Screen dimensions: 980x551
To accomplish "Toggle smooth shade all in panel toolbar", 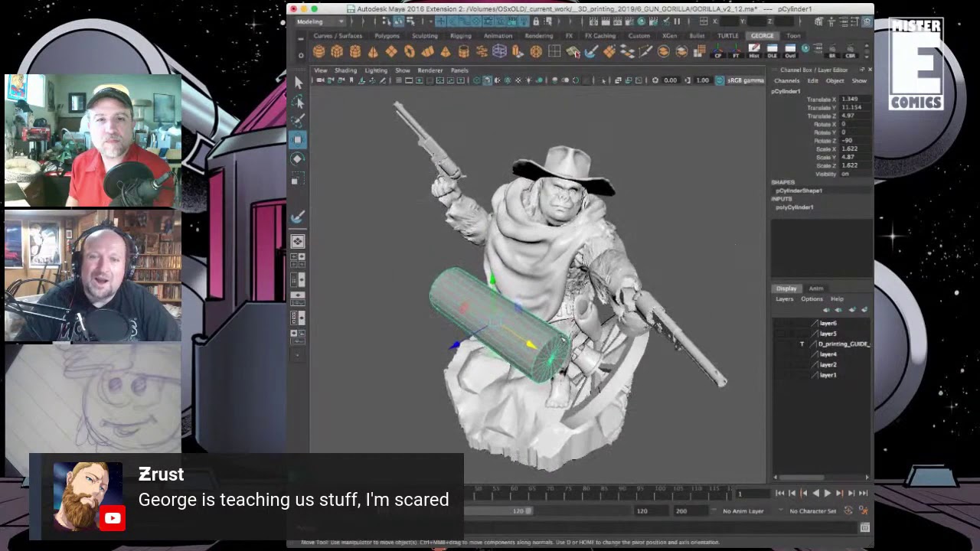I will pos(487,80).
